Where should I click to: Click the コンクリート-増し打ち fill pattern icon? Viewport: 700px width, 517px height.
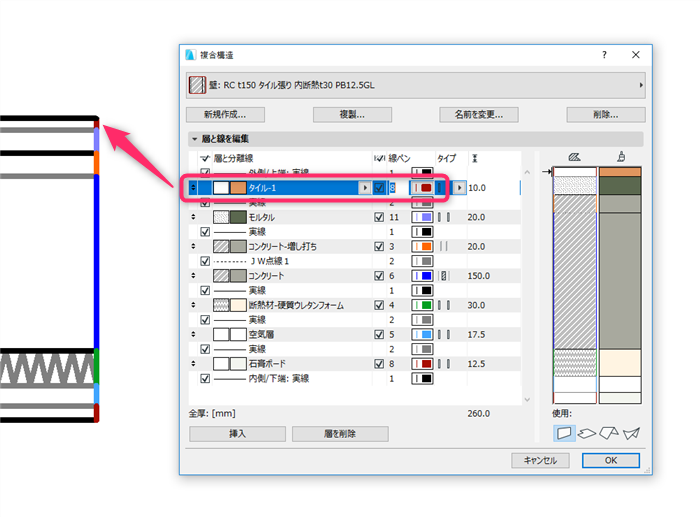[x=221, y=246]
